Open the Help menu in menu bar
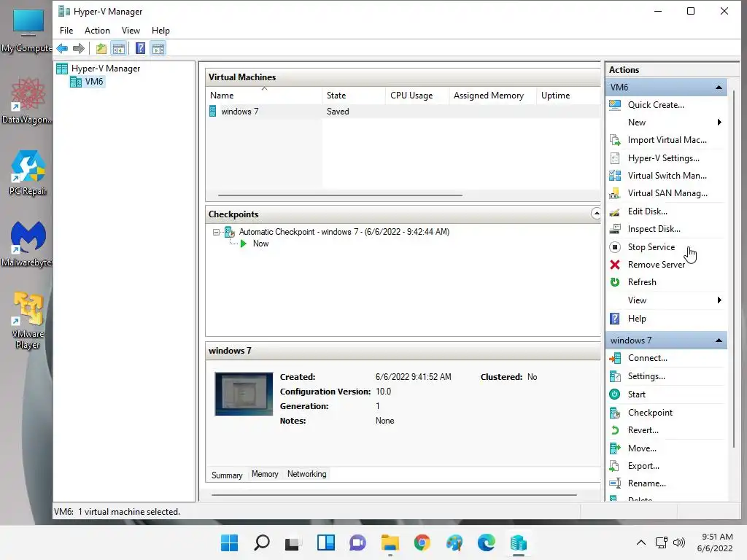 [160, 31]
